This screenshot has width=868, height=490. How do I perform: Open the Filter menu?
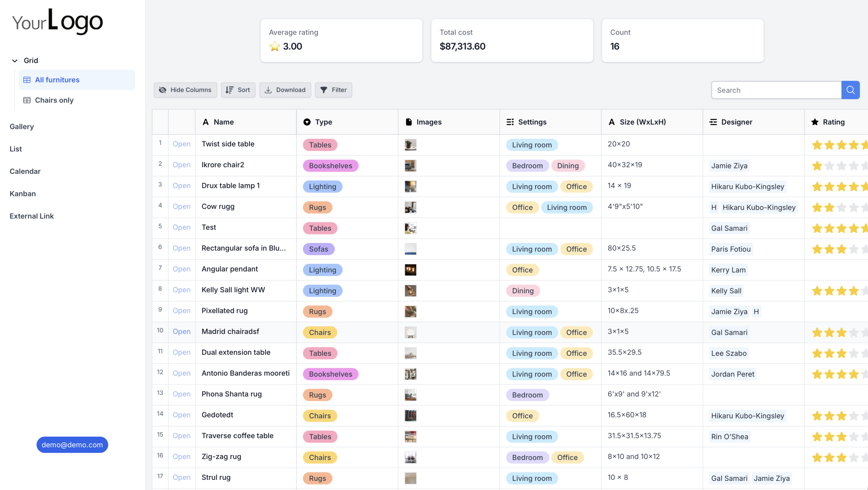pos(333,90)
